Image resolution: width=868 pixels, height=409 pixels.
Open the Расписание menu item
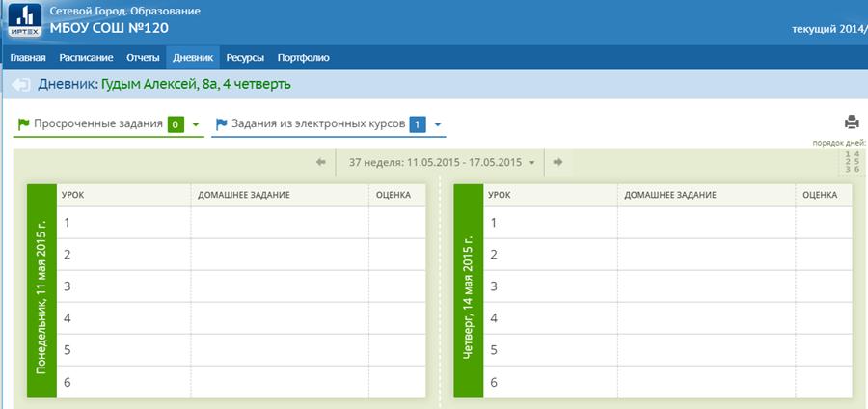click(87, 58)
